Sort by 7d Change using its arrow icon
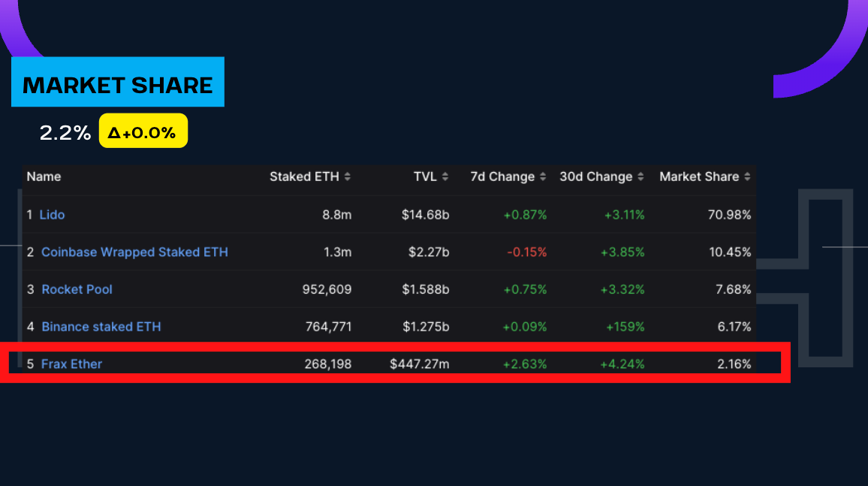This screenshot has height=486, width=868. point(543,177)
